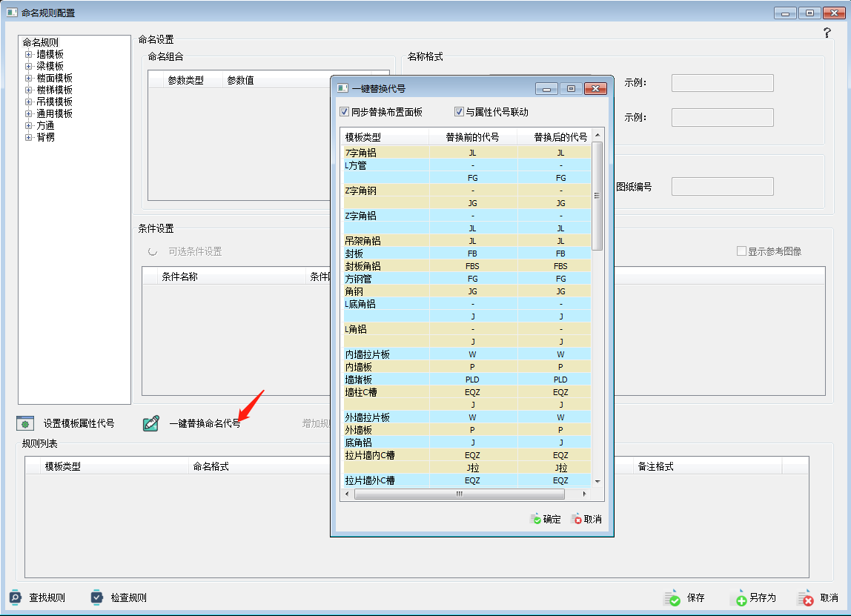Viewport: 851px width, 616px height.
Task: Expand the 墙模板 tree node
Action: (29, 54)
